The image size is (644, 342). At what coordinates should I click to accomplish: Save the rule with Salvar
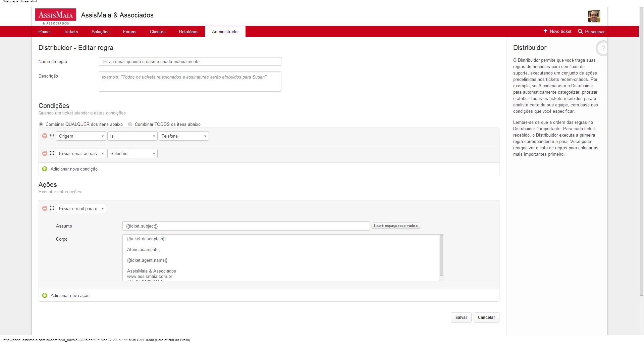coord(461,317)
